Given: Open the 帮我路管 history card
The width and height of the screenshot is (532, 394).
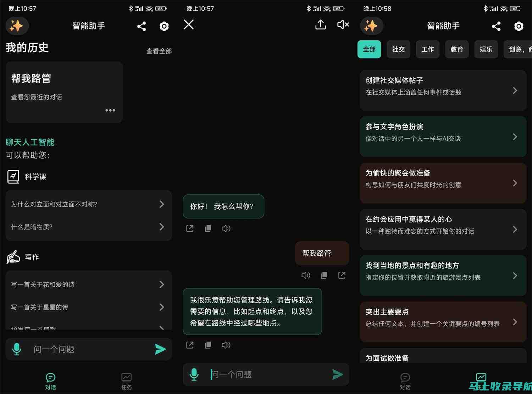Looking at the screenshot, I should coord(64,92).
